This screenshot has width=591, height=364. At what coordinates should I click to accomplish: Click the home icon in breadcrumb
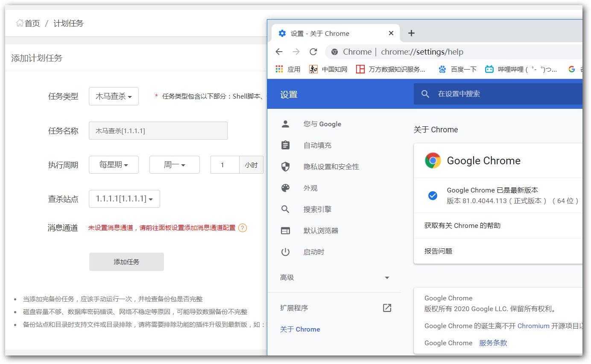20,23
